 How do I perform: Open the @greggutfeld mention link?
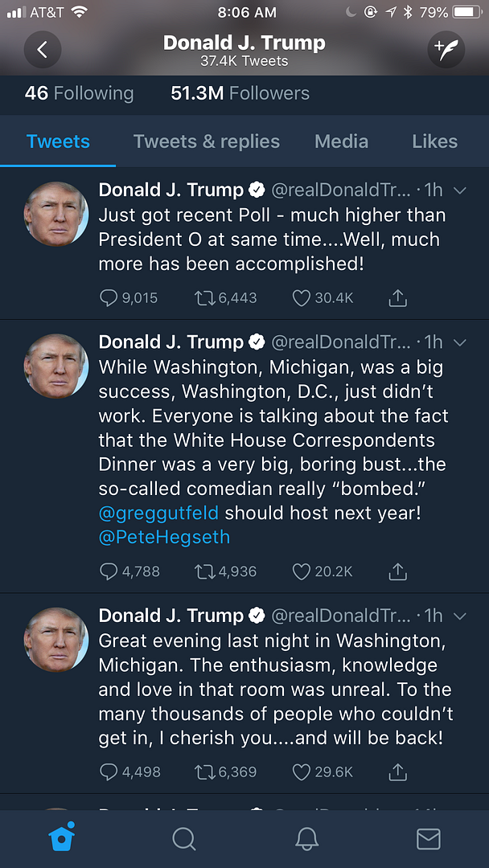click(158, 513)
